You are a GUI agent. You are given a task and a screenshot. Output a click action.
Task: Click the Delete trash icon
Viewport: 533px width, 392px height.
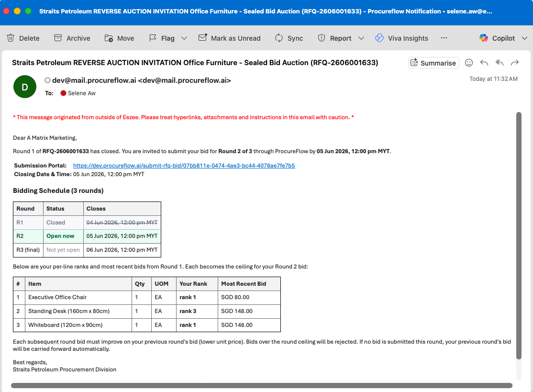[x=11, y=38]
